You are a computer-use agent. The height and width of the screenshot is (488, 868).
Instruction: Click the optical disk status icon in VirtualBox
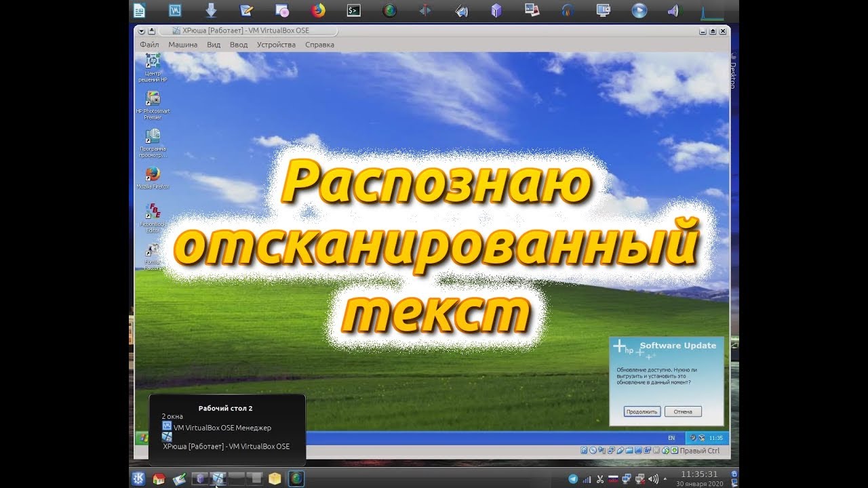[x=593, y=451]
